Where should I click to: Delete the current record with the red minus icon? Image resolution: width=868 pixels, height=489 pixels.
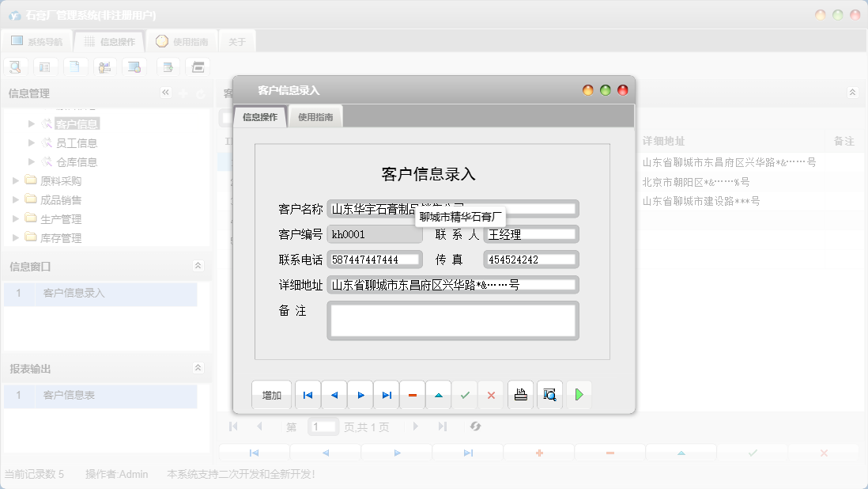click(x=412, y=394)
